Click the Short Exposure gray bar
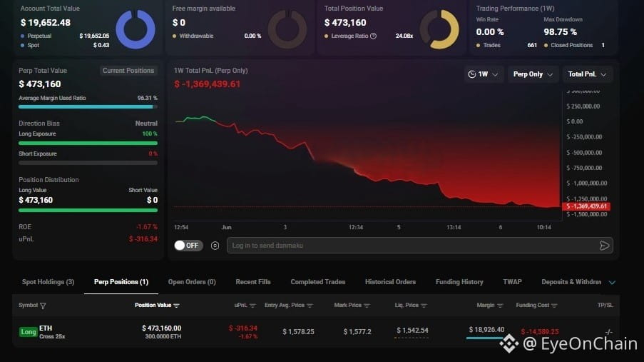This screenshot has width=644, height=362. click(x=88, y=163)
